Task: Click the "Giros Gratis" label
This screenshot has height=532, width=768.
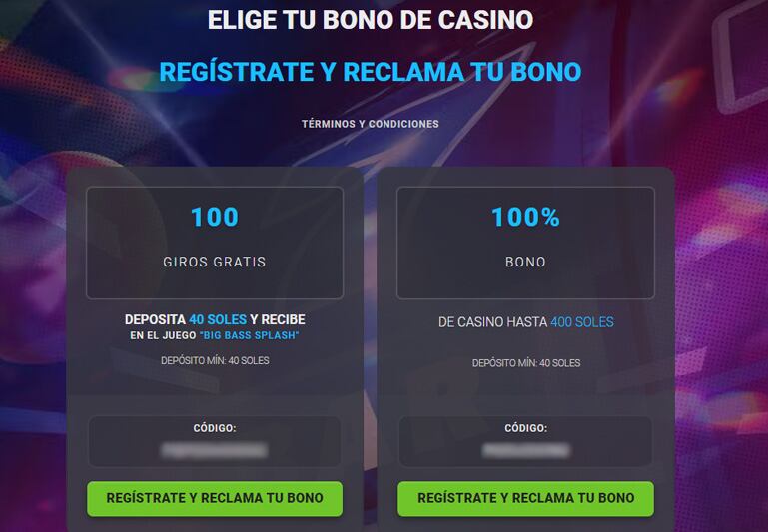Action: (x=215, y=263)
